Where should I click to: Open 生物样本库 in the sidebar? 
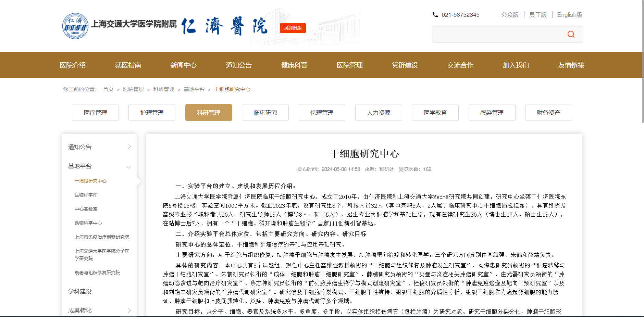click(86, 195)
